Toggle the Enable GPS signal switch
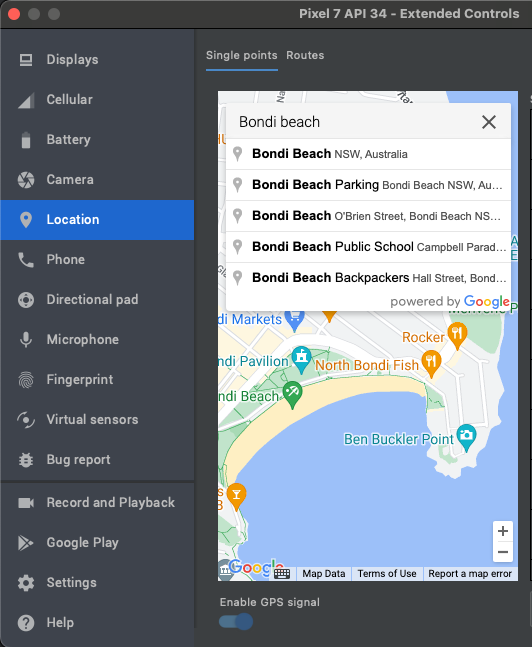The image size is (532, 647). (x=236, y=621)
